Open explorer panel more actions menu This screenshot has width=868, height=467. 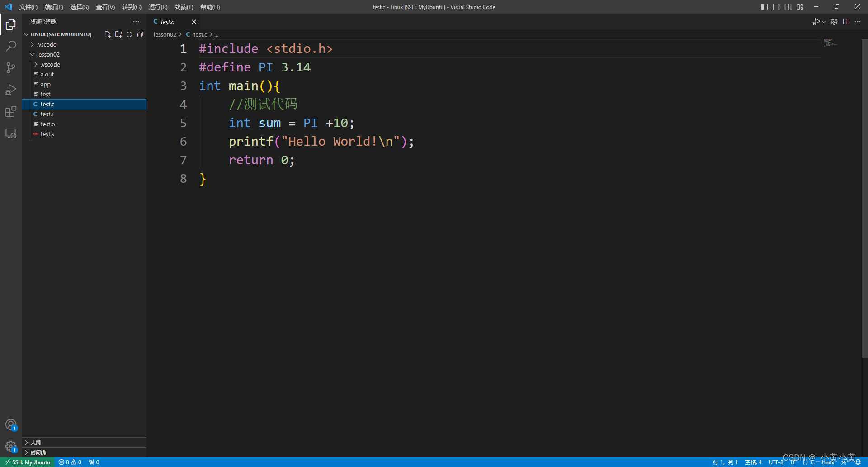pyautogui.click(x=136, y=22)
